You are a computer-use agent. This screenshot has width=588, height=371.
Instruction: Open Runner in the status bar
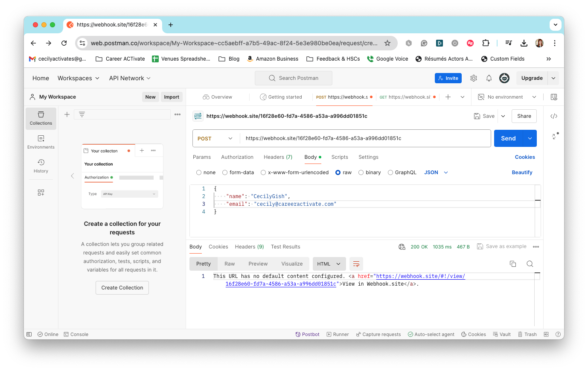338,334
